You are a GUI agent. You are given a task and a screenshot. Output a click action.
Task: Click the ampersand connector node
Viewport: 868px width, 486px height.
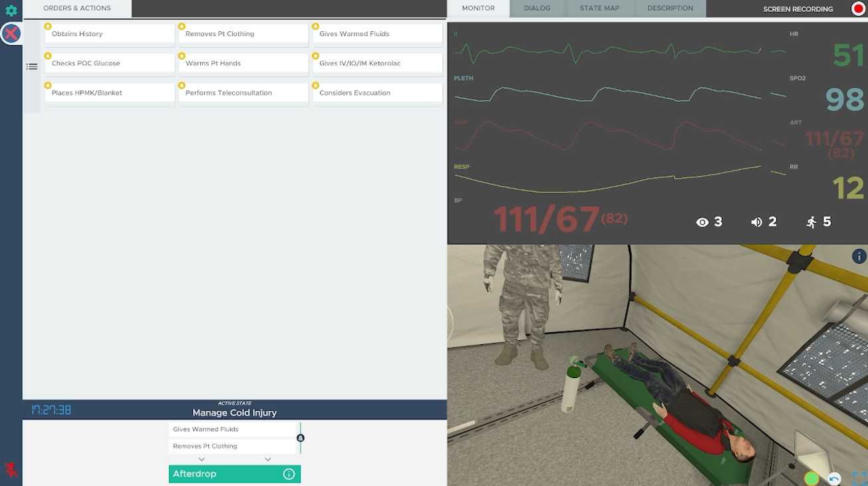click(x=301, y=438)
